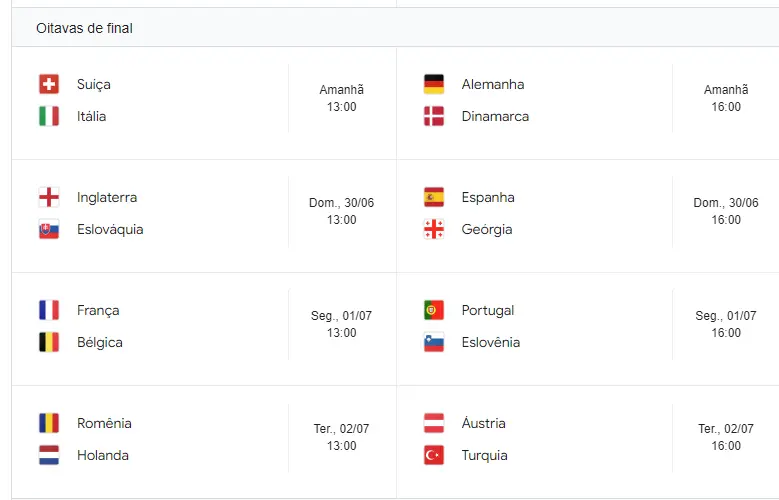Click the Spain flag icon
Viewport: 779px width, 500px height.
pos(434,197)
